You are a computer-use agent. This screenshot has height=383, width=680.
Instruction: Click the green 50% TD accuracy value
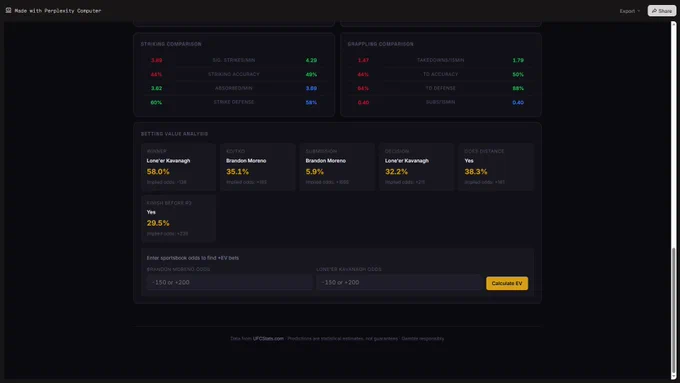click(518, 74)
